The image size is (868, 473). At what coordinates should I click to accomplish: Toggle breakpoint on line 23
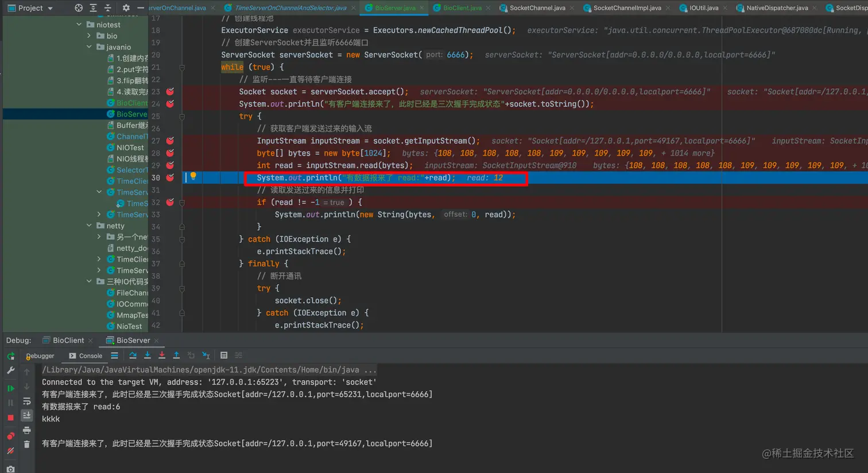click(170, 92)
